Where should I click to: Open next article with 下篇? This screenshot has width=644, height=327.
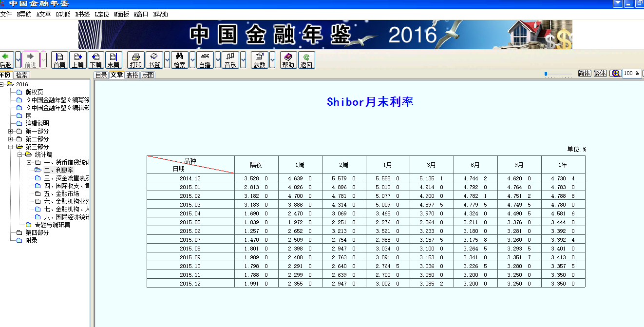coord(95,60)
